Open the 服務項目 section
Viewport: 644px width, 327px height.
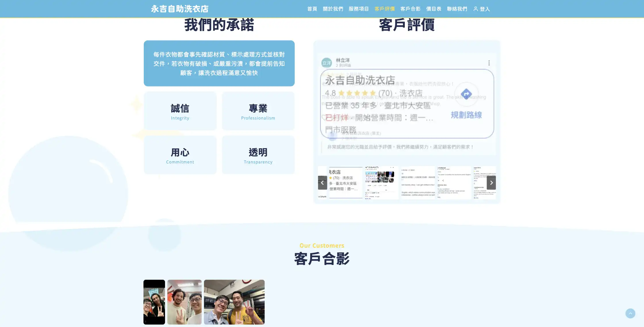359,9
